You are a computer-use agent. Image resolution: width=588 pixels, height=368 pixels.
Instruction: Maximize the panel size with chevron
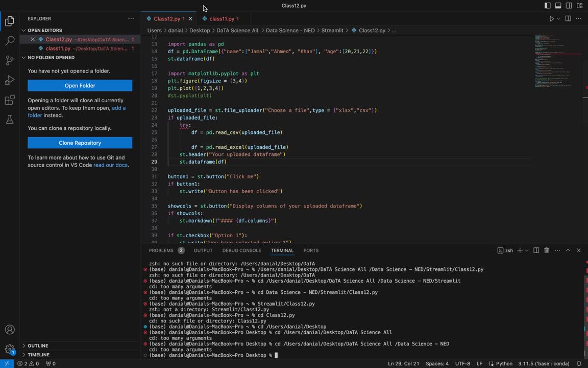568,250
